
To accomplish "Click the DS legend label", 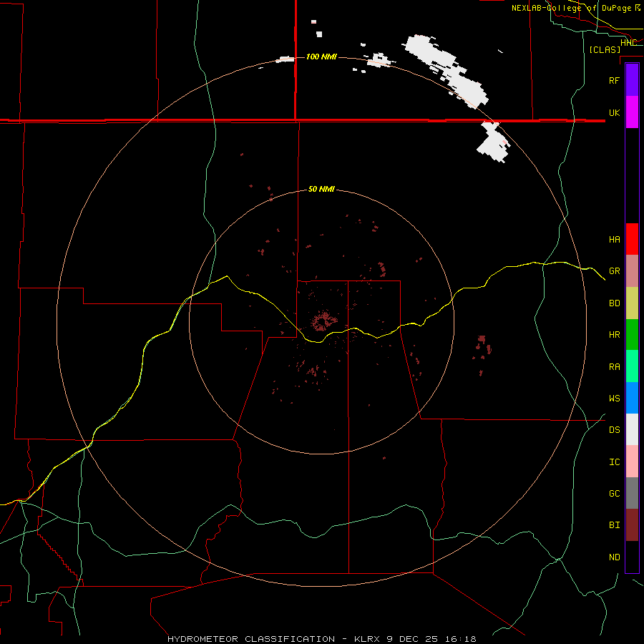I will (614, 429).
